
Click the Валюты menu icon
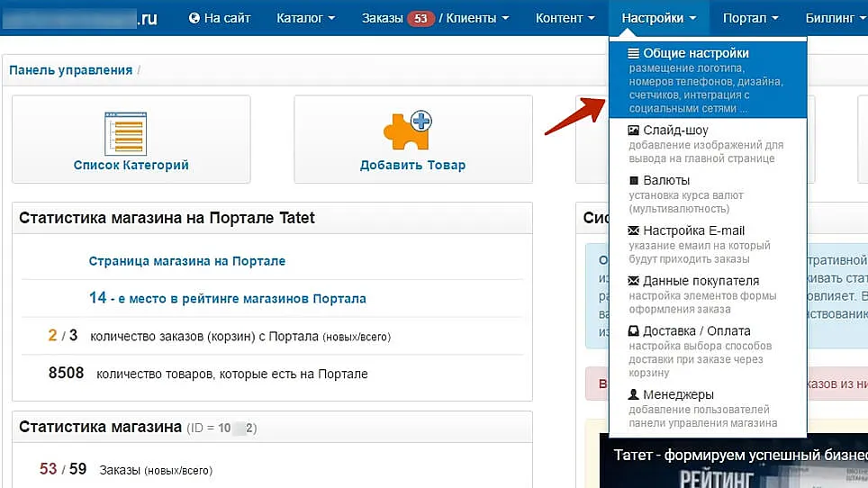[x=634, y=181]
